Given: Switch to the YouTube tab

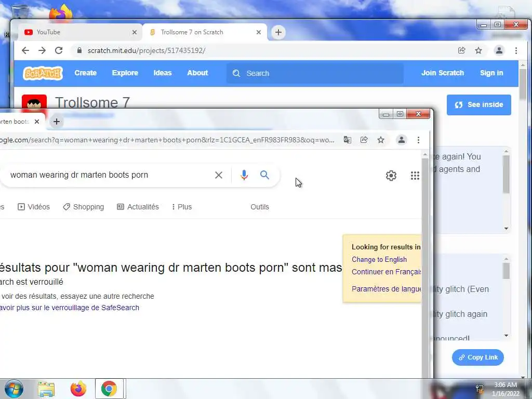Looking at the screenshot, I should (x=80, y=32).
